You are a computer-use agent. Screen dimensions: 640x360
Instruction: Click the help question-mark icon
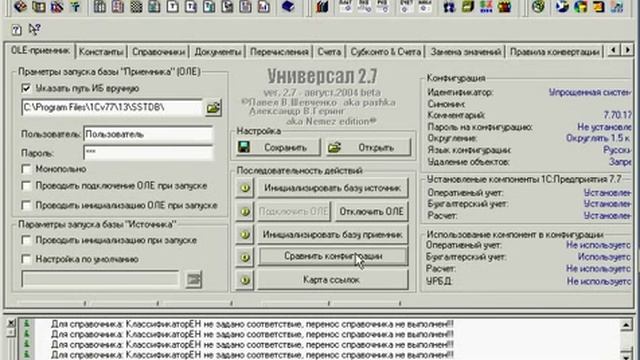point(16,30)
